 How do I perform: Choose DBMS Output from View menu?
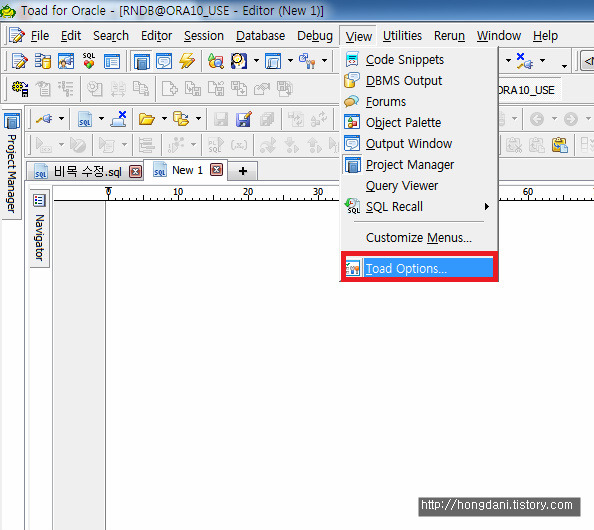pyautogui.click(x=419, y=81)
